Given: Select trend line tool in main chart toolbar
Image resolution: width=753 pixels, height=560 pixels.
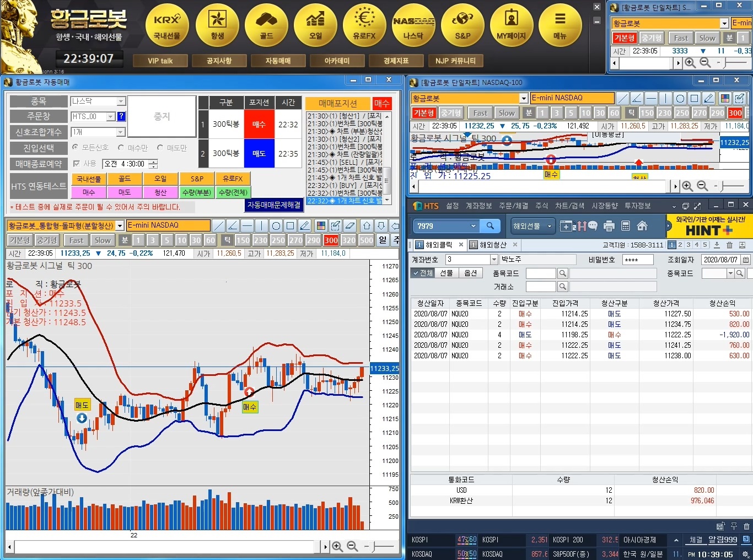Looking at the screenshot, I should pyautogui.click(x=219, y=225).
